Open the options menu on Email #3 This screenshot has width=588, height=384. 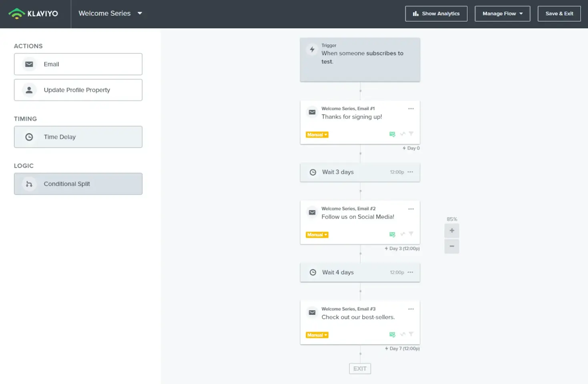point(411,309)
